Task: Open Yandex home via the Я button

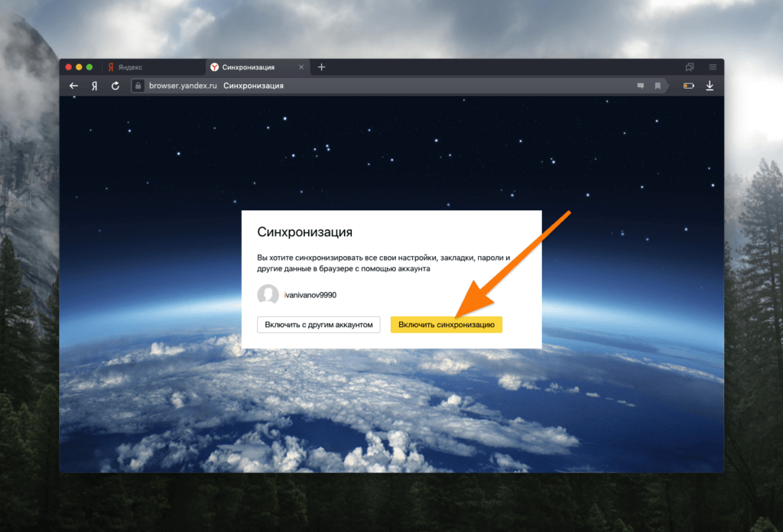Action: click(x=94, y=86)
